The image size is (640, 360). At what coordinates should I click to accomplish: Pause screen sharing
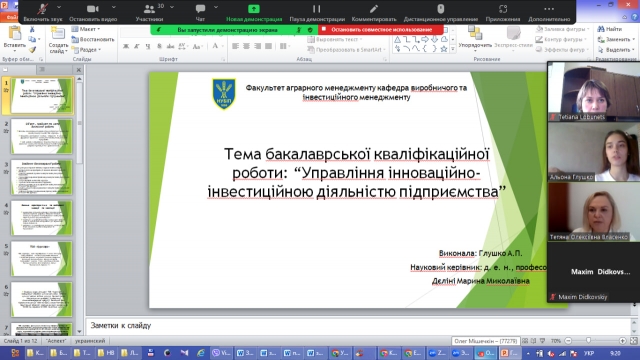click(x=317, y=11)
